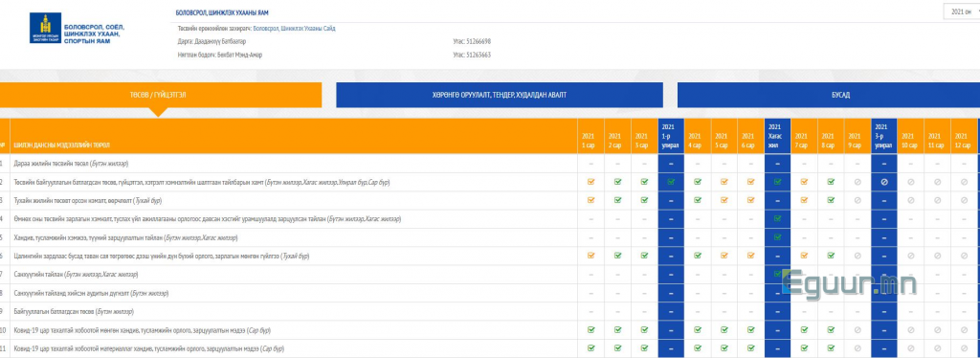Screen dimensions: 980x358
Task: Select the Дараа жилийн төсвийн төсөл row title
Action: click(x=71, y=164)
